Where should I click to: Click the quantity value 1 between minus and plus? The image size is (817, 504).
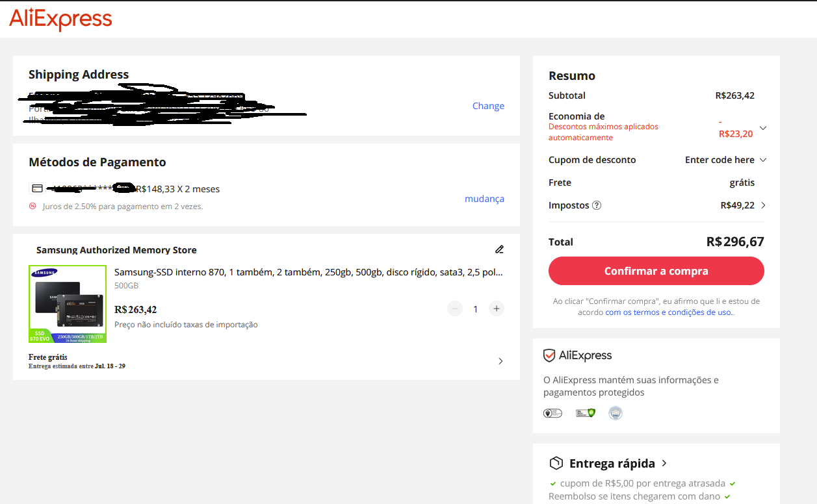click(x=476, y=309)
